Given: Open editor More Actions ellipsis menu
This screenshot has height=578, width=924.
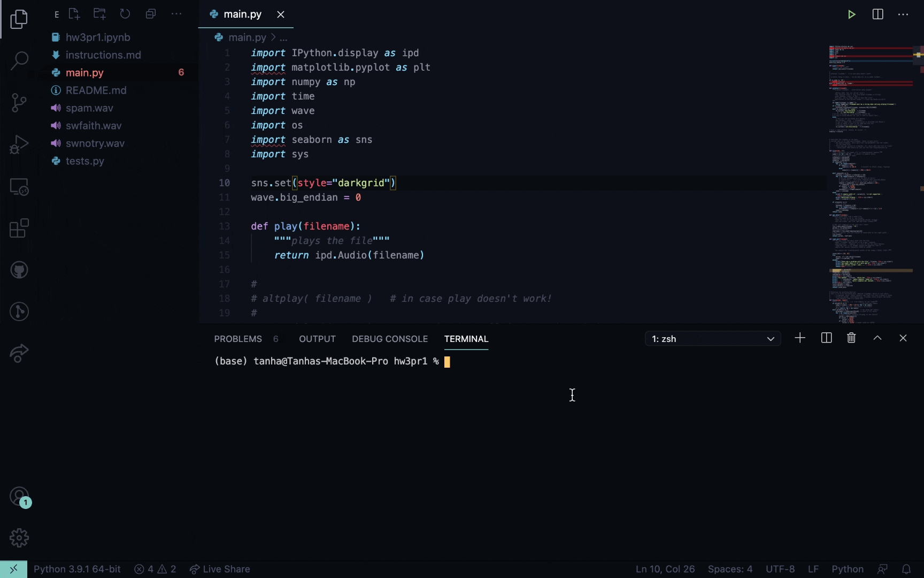Looking at the screenshot, I should tap(903, 14).
